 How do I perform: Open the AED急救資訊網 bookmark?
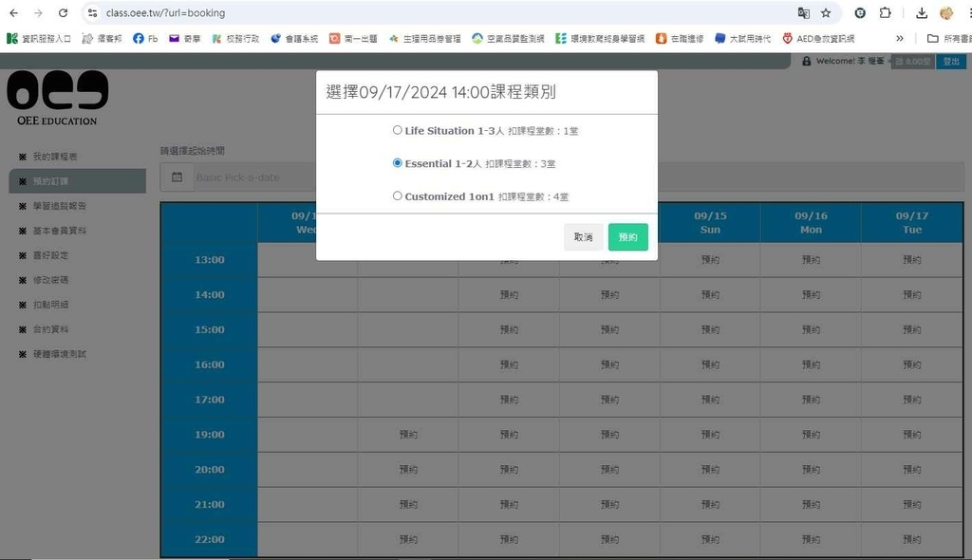pos(818,39)
